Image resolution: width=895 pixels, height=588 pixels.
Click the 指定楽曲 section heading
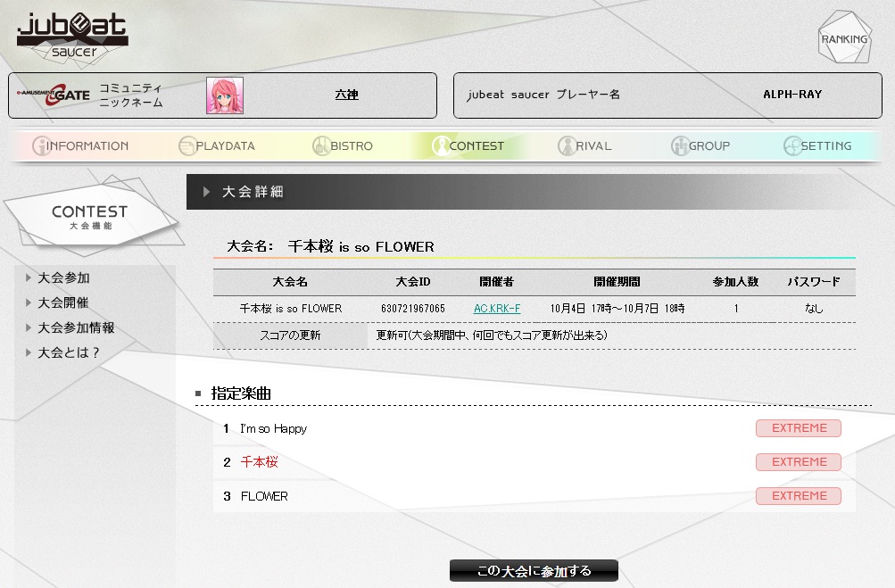pyautogui.click(x=241, y=393)
